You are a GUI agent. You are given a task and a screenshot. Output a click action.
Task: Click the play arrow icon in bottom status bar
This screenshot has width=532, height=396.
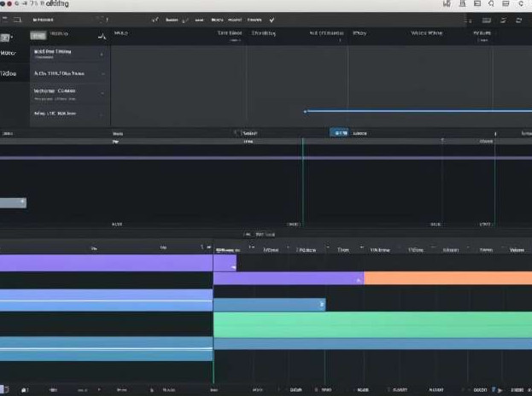point(500,390)
